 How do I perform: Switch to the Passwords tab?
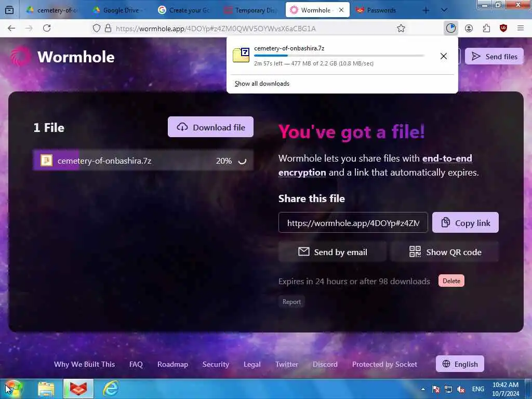tap(381, 10)
